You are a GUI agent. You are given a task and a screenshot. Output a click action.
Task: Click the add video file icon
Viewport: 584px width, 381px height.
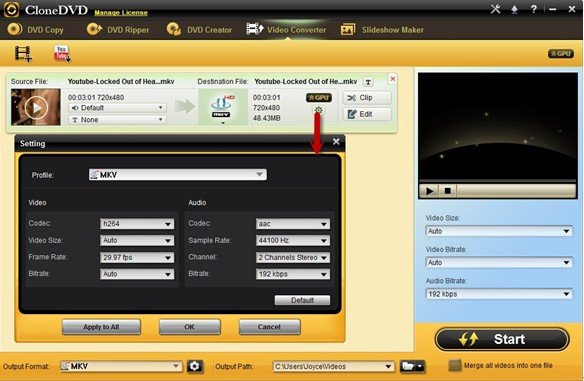click(x=23, y=54)
